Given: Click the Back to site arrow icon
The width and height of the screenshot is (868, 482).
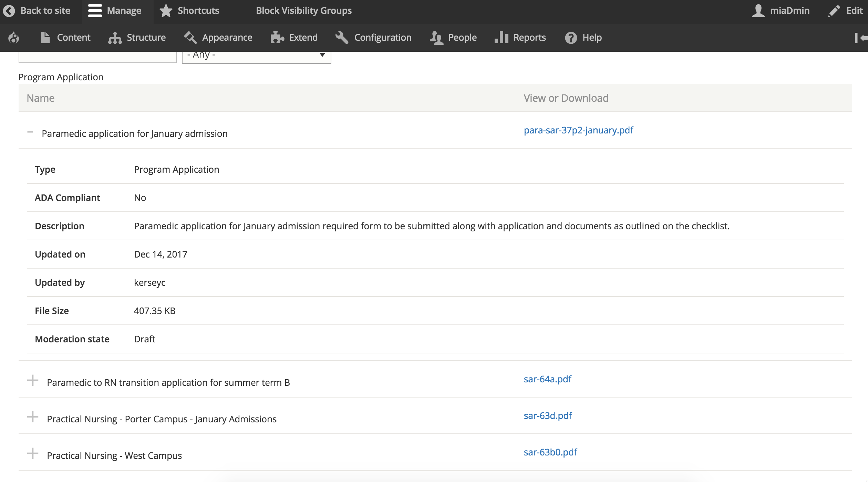Looking at the screenshot, I should point(9,11).
